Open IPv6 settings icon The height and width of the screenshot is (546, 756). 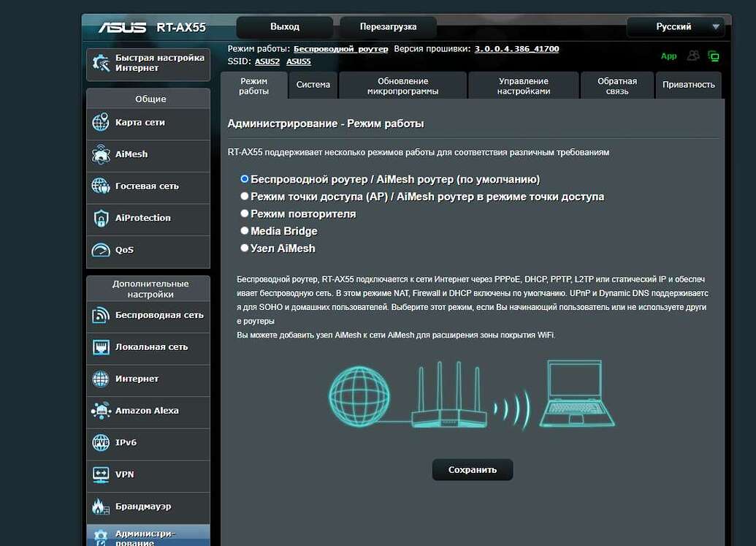point(101,443)
